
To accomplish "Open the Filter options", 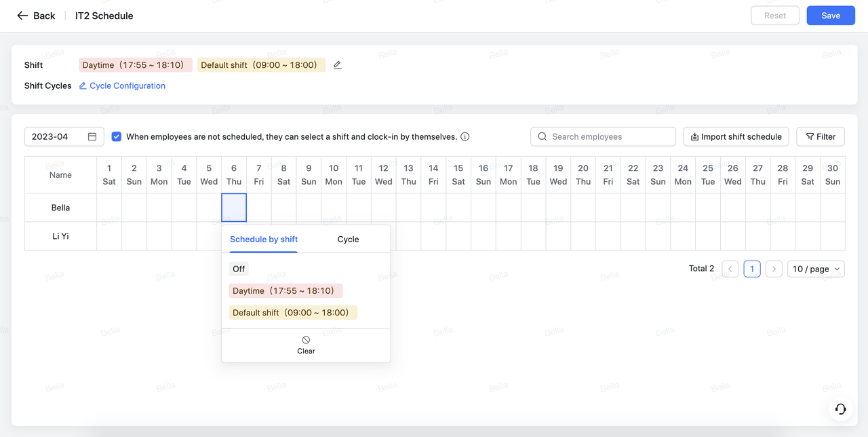I will pos(821,136).
